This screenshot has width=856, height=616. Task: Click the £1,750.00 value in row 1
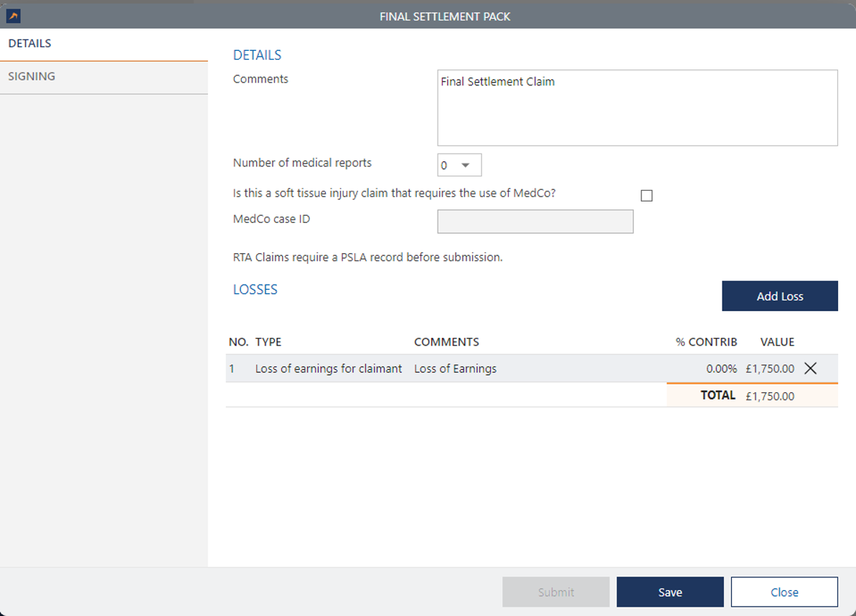coord(769,369)
